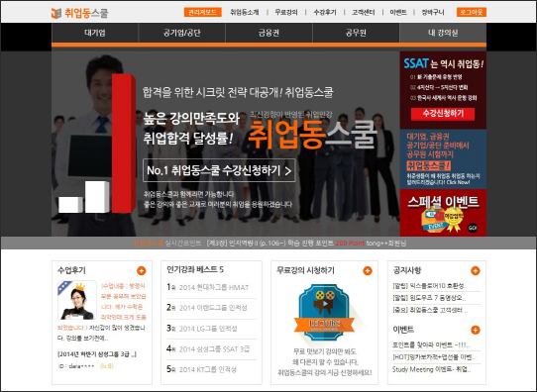The image size is (537, 392).
Task: Select the 금융권 navigation tab
Action: [x=268, y=33]
